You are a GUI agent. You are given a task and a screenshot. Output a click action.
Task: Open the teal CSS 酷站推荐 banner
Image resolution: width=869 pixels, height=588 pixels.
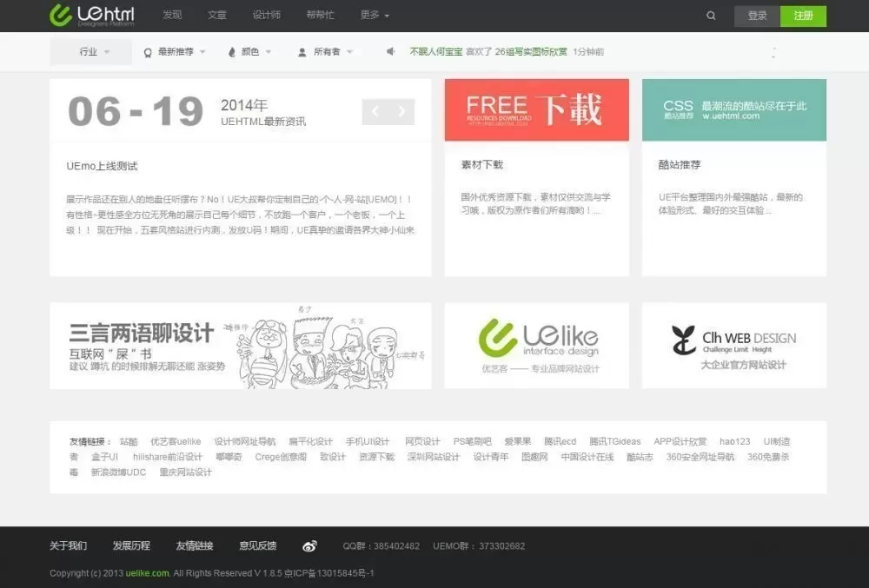click(x=733, y=109)
